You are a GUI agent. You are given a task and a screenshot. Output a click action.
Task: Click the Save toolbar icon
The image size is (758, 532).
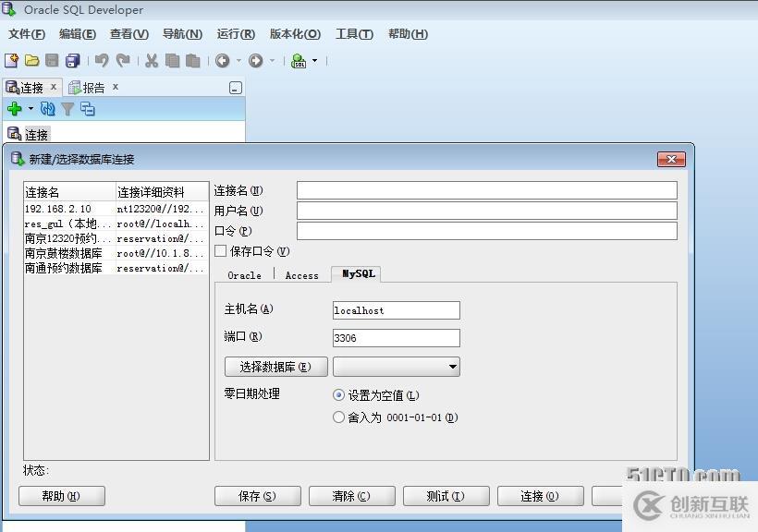52,61
